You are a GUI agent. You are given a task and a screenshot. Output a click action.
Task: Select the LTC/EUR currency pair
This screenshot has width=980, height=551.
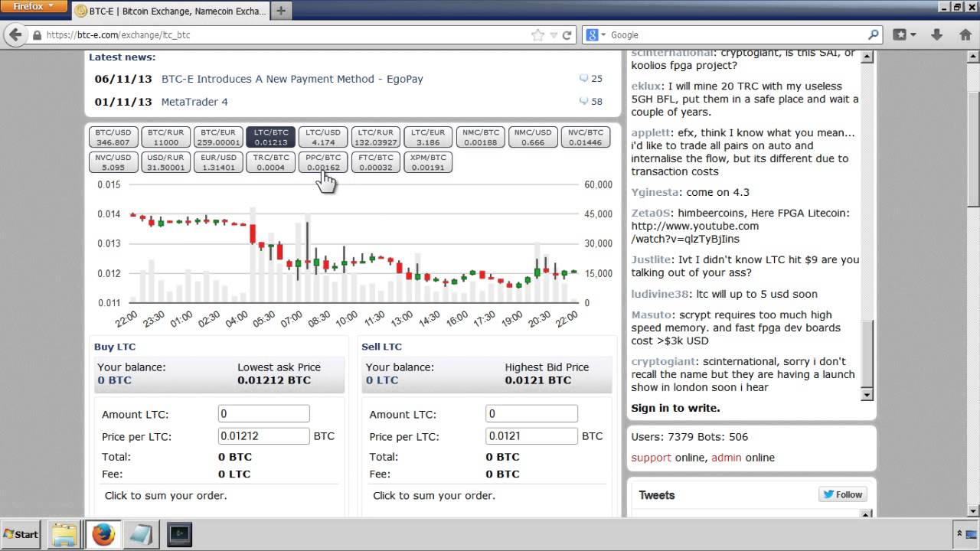(428, 137)
